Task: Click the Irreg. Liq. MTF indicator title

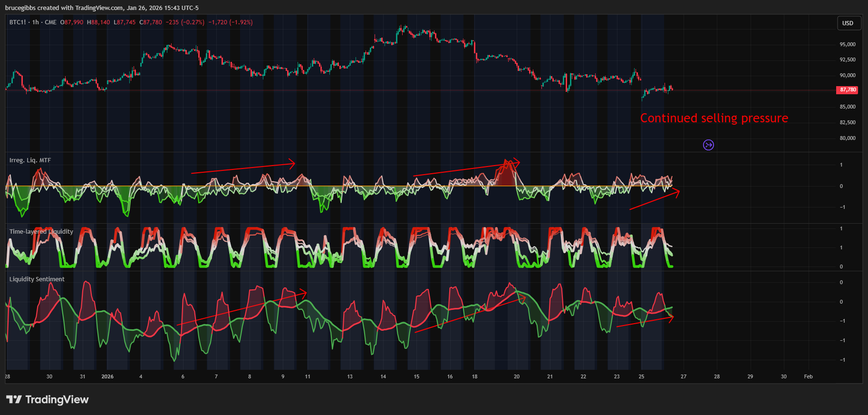Action: [x=30, y=160]
